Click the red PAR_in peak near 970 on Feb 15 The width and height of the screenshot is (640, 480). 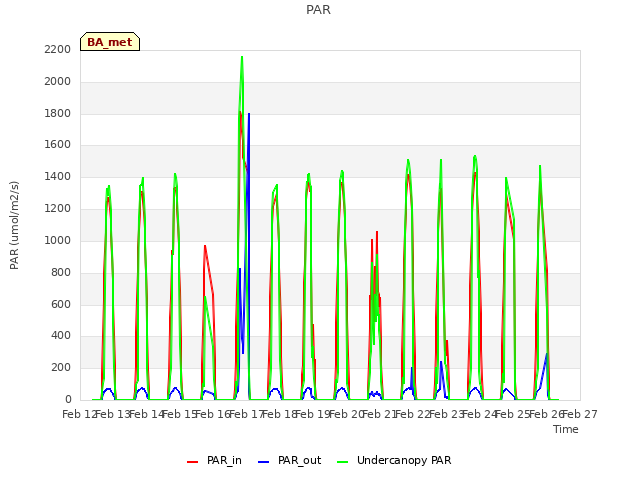205,246
